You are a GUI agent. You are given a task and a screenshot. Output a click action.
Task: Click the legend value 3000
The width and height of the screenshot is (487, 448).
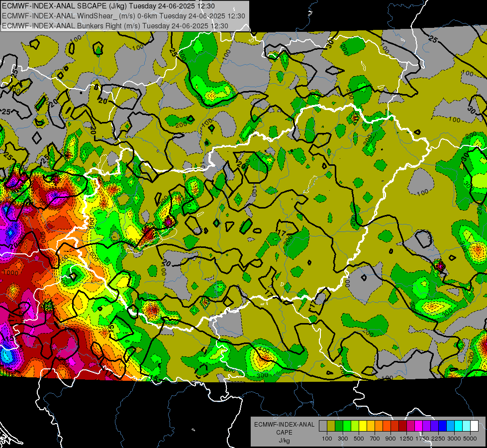point(454,439)
